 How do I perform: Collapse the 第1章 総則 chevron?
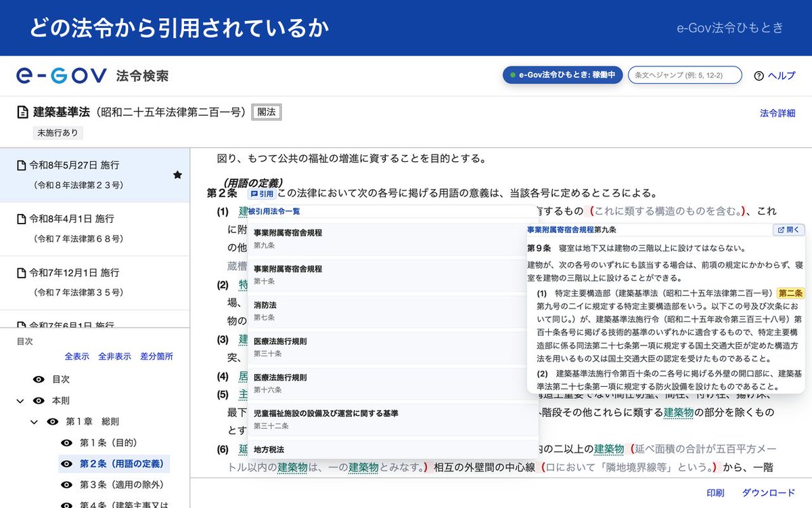[x=34, y=422]
